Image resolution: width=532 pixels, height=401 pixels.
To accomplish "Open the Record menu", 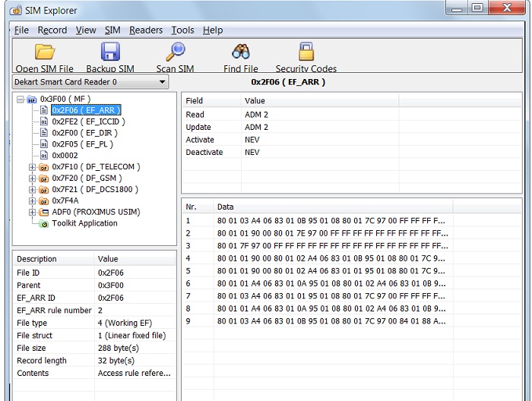I will tap(52, 30).
